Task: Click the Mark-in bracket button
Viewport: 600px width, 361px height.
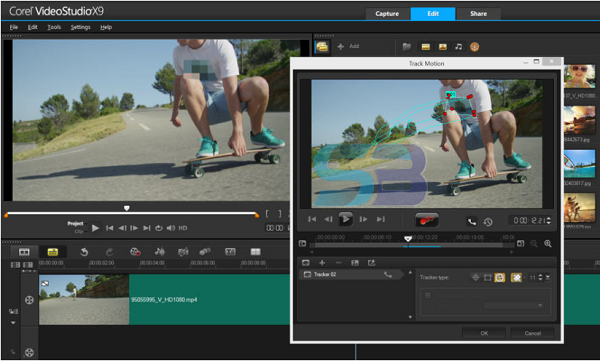Action: (x=267, y=214)
